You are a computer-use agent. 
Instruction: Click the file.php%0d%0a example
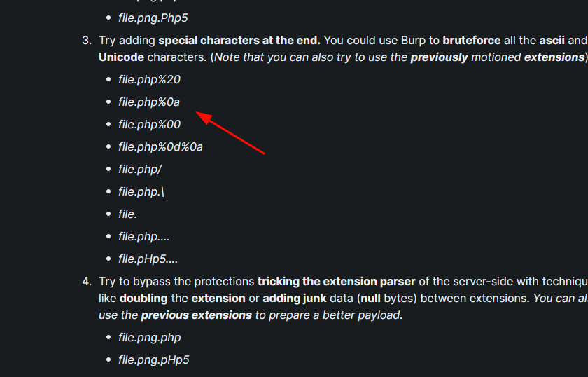point(160,147)
